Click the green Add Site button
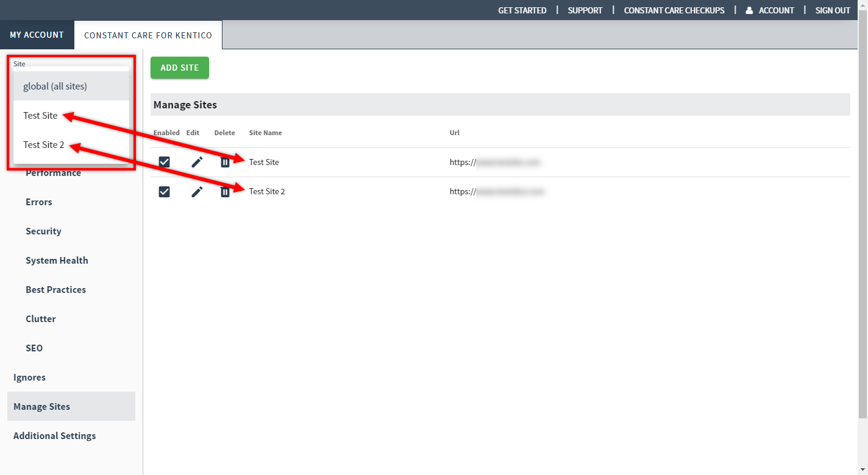This screenshot has height=475, width=868. pos(180,68)
